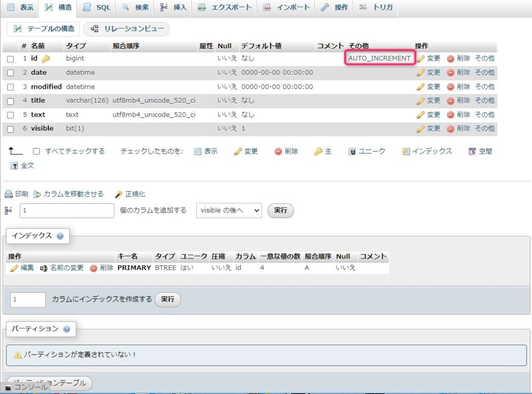Click the インデックス icon in bulk actions

(406, 152)
